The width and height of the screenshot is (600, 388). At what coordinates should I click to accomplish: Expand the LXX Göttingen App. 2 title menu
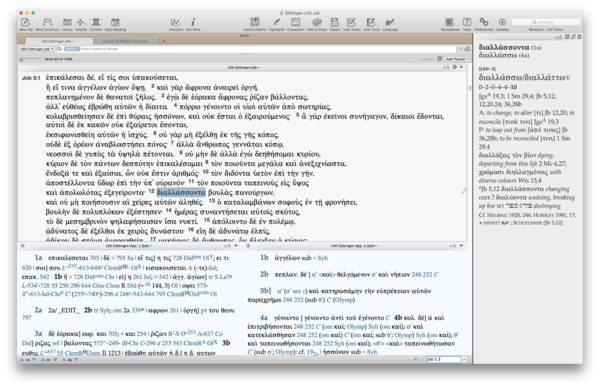coord(354,246)
